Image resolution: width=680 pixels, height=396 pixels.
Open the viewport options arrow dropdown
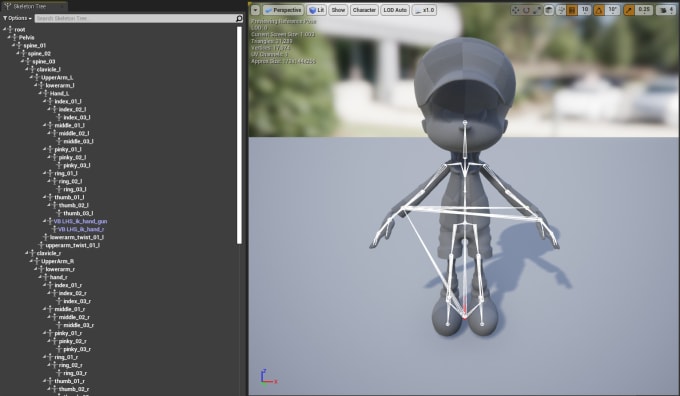pos(255,10)
